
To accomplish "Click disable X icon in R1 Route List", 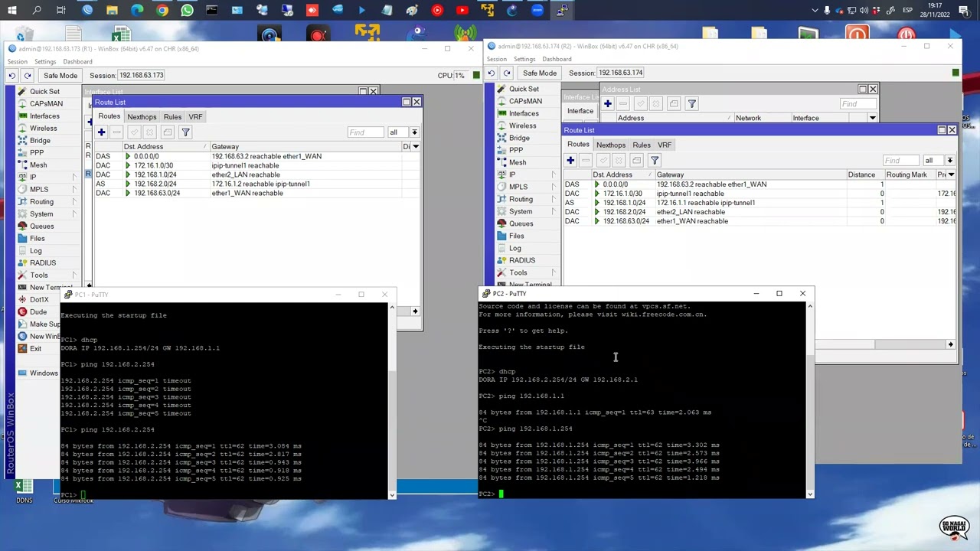I will pyautogui.click(x=150, y=132).
